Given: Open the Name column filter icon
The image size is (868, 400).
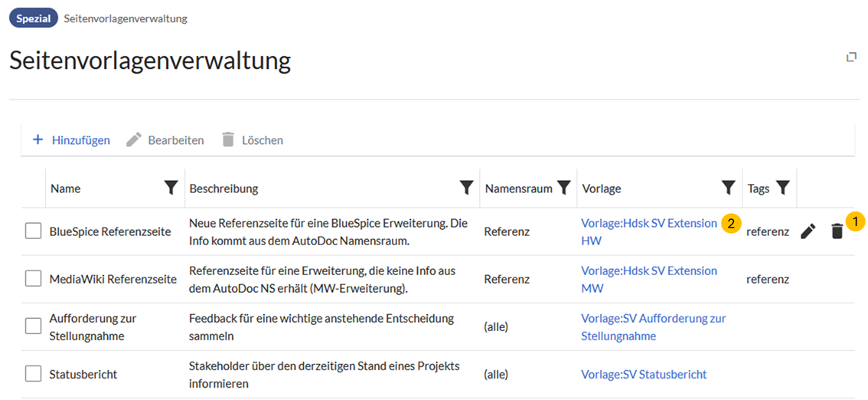Looking at the screenshot, I should (x=171, y=189).
